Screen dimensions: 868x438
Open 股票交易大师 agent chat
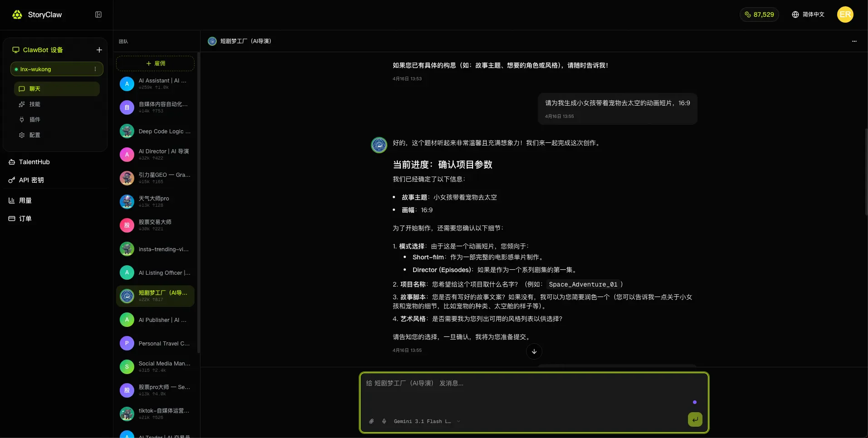[x=155, y=225]
